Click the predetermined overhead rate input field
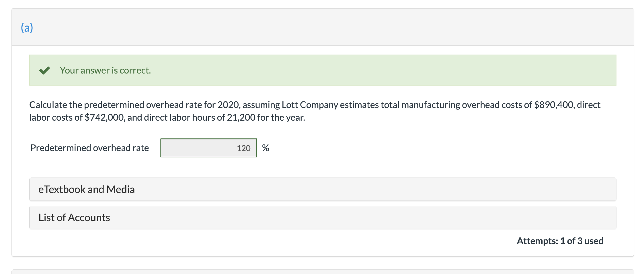644x274 pixels. coord(208,148)
